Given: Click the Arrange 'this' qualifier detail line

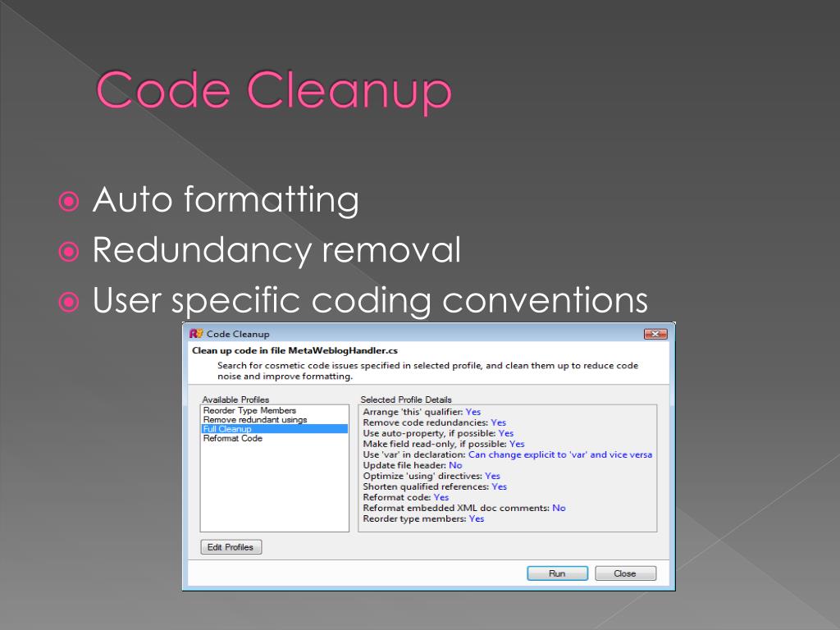Looking at the screenshot, I should click(x=422, y=412).
